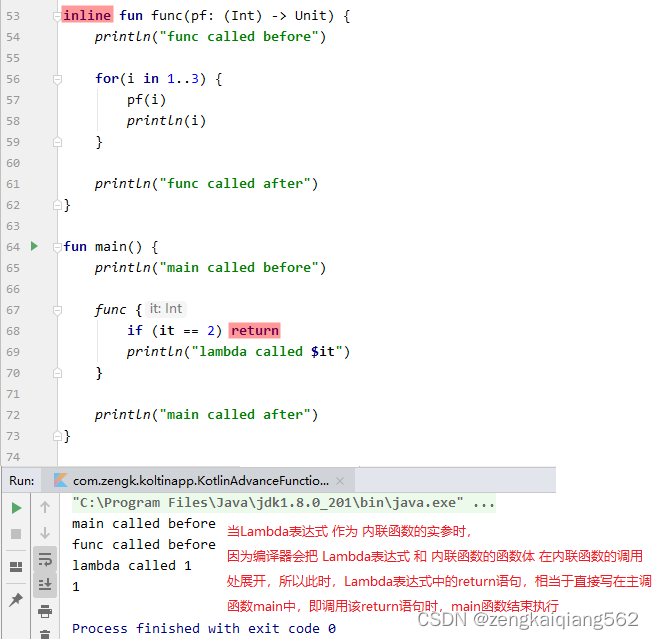Run main using the green gutter arrow

pyautogui.click(x=35, y=246)
